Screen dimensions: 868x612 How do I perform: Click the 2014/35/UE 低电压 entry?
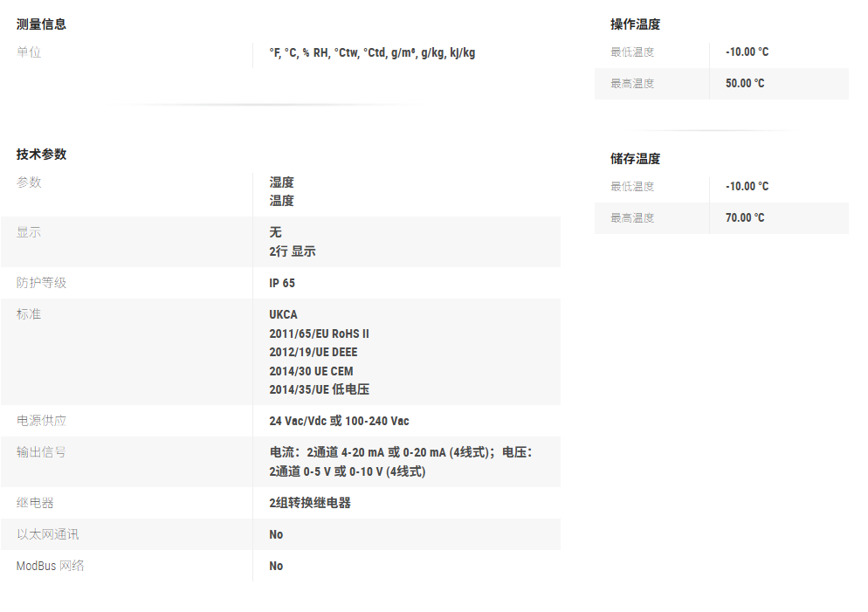coord(319,389)
